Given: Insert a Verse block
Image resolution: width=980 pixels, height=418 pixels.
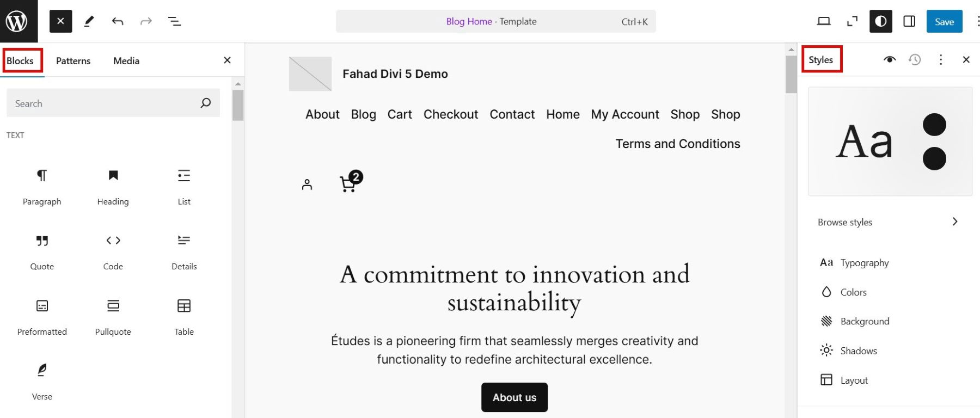Looking at the screenshot, I should point(42,380).
